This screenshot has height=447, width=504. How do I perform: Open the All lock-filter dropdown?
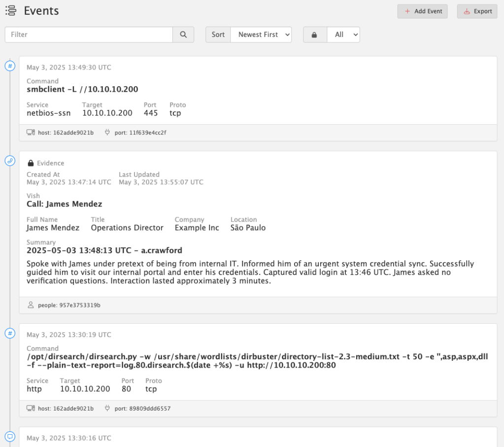tap(343, 34)
